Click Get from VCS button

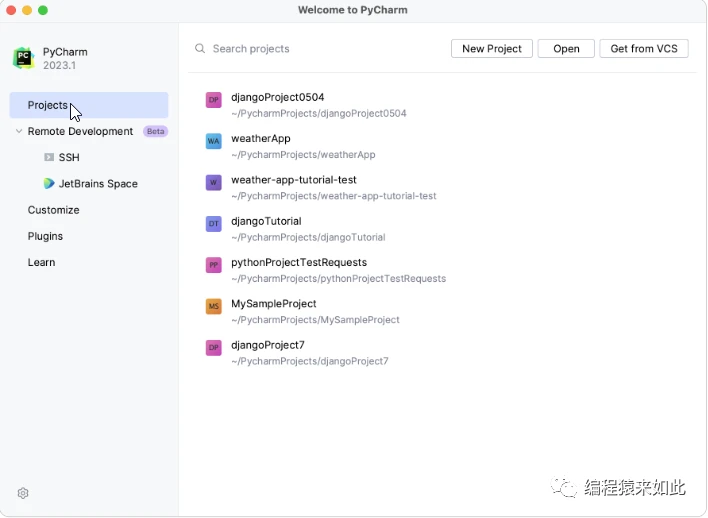click(643, 49)
